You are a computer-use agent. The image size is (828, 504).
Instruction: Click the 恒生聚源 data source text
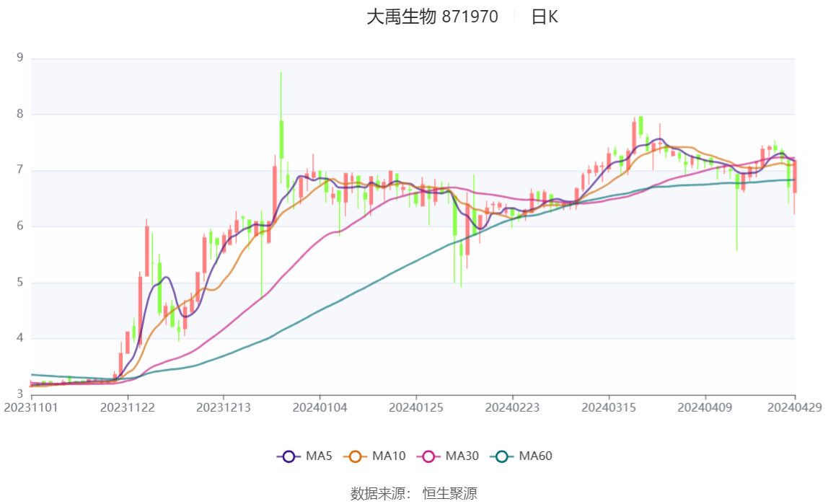click(x=449, y=493)
